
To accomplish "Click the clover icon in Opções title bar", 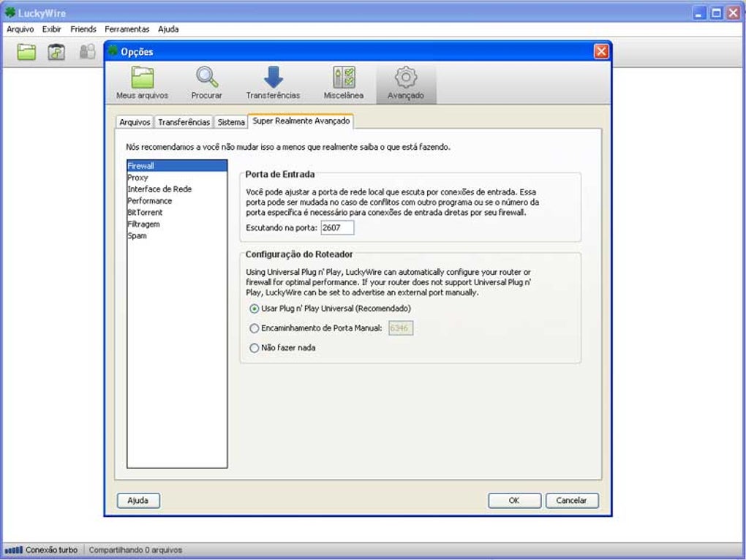I will [x=113, y=50].
